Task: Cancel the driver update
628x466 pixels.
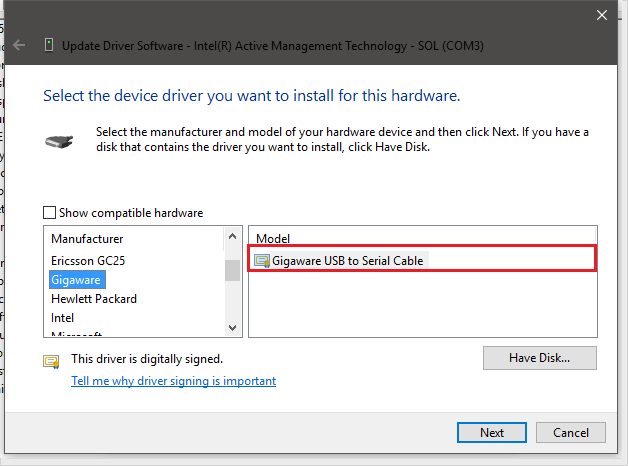Action: 571,433
